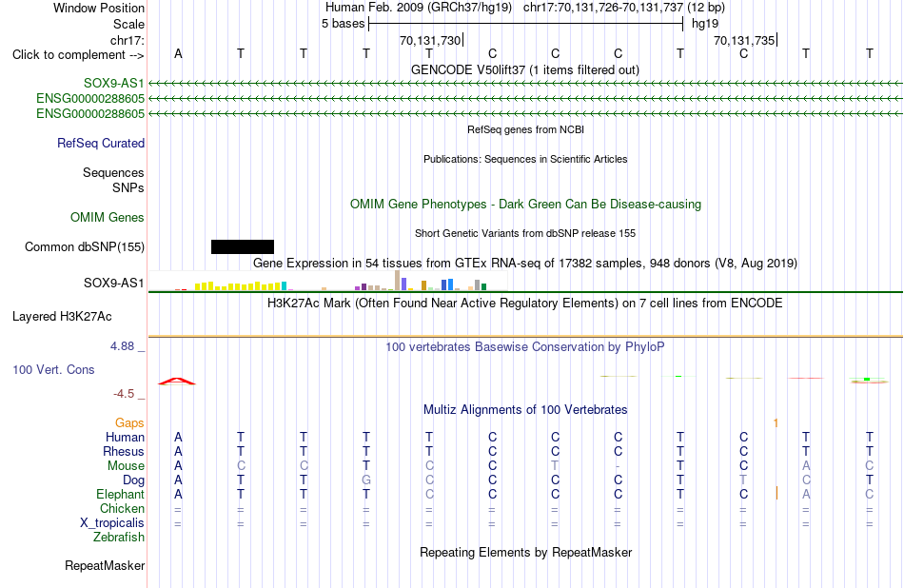Click the 'A' base in the complement sequence row
The width and height of the screenshot is (904, 588).
tap(178, 53)
